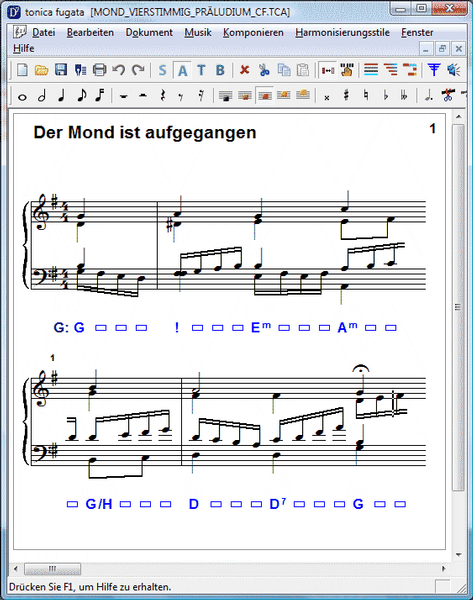The width and height of the screenshot is (473, 600).
Task: Open the Datei menu
Action: (x=43, y=33)
